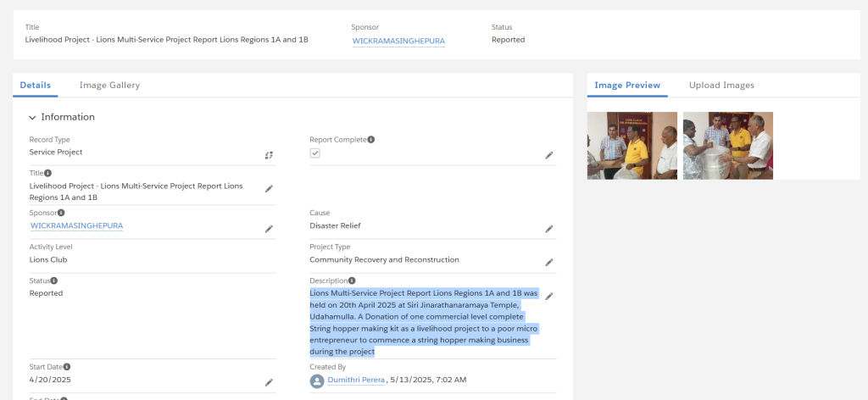
Task: Edit the Start Date pencil icon
Action: (269, 382)
